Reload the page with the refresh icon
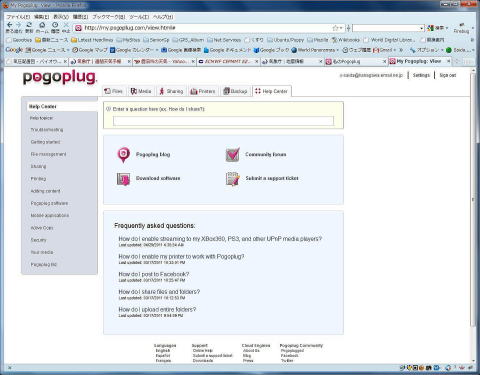Image resolution: width=480 pixels, height=375 pixels. click(29, 25)
